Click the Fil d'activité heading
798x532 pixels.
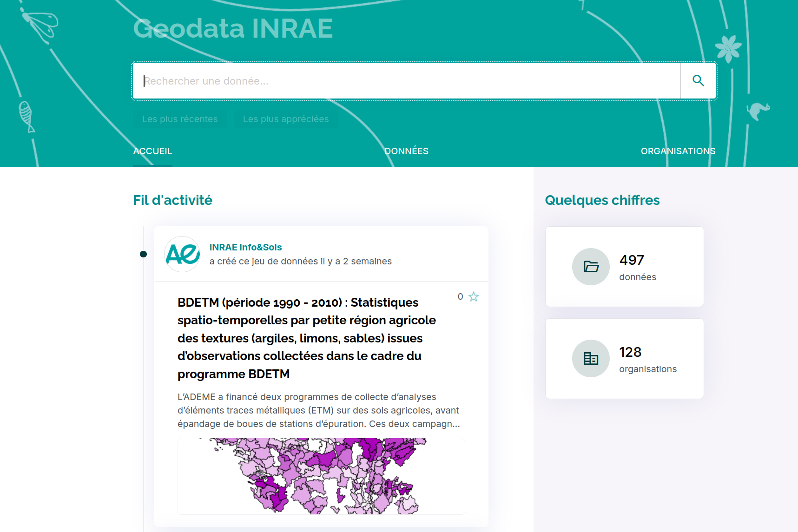(x=172, y=200)
